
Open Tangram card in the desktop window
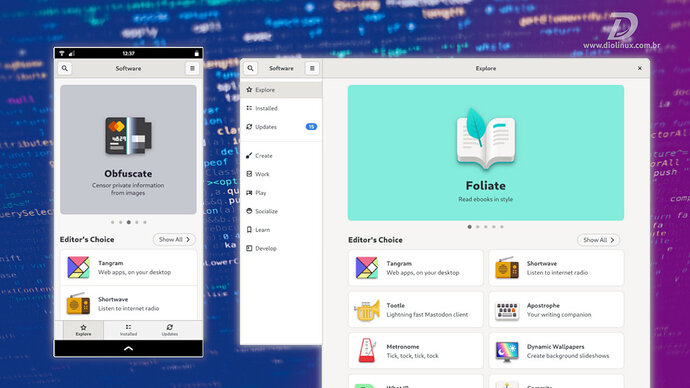click(x=415, y=268)
